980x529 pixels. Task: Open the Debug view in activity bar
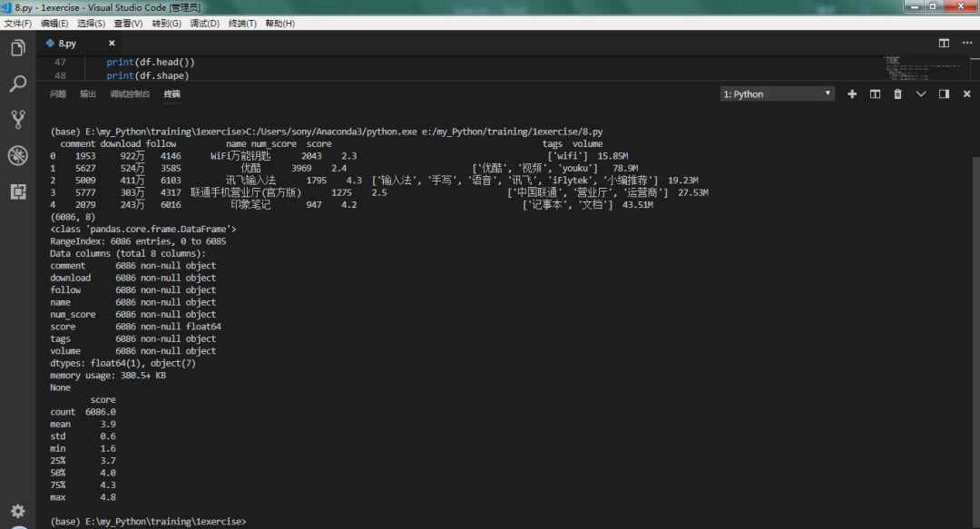coord(18,155)
